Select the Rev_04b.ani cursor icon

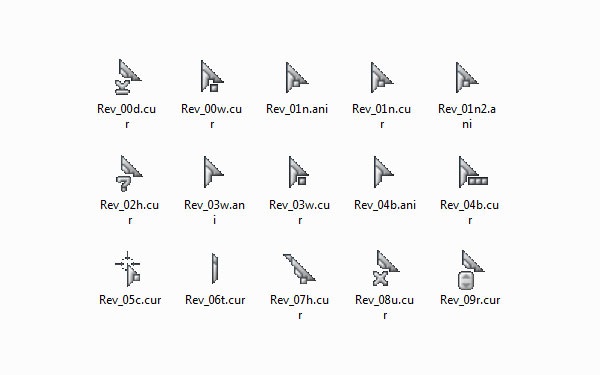pyautogui.click(x=383, y=172)
